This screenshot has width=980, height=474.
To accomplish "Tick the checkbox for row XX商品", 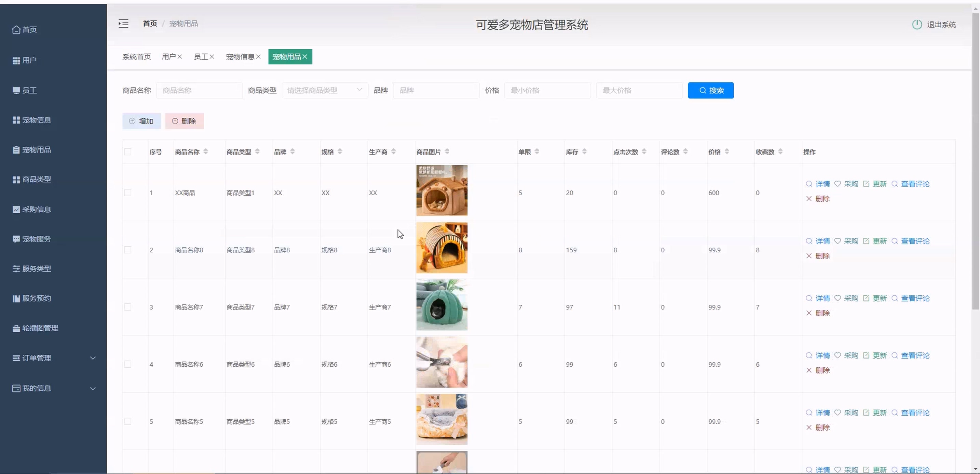I will pos(127,193).
